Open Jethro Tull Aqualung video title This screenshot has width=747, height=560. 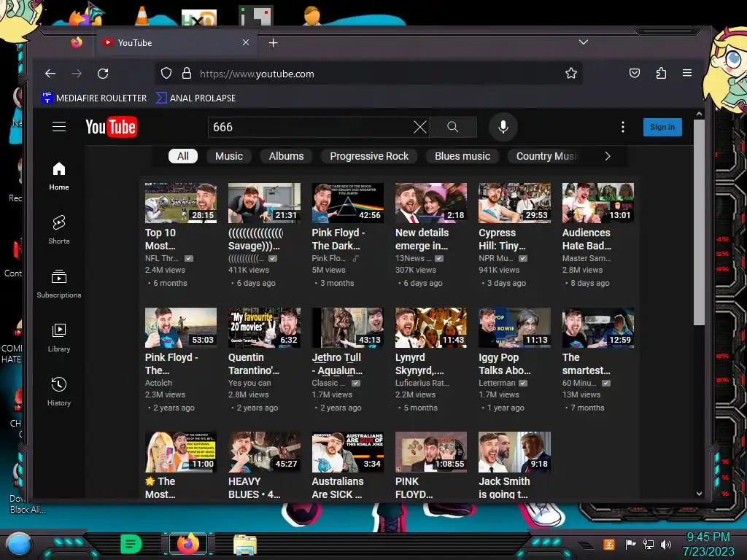click(337, 364)
